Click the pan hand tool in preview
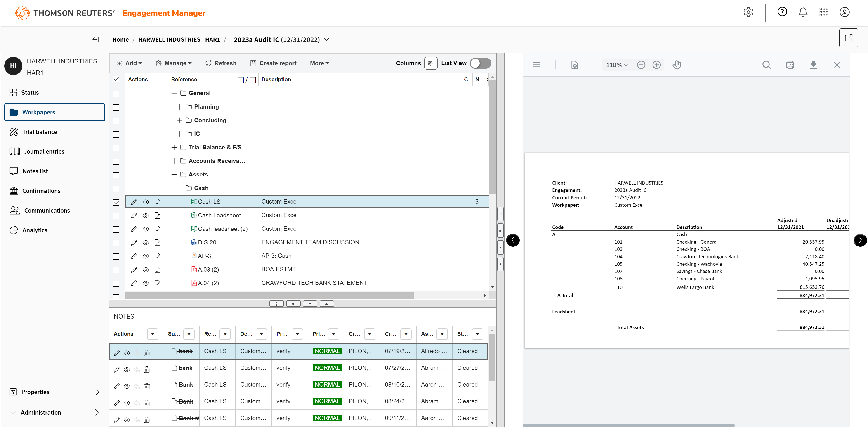 pos(677,65)
